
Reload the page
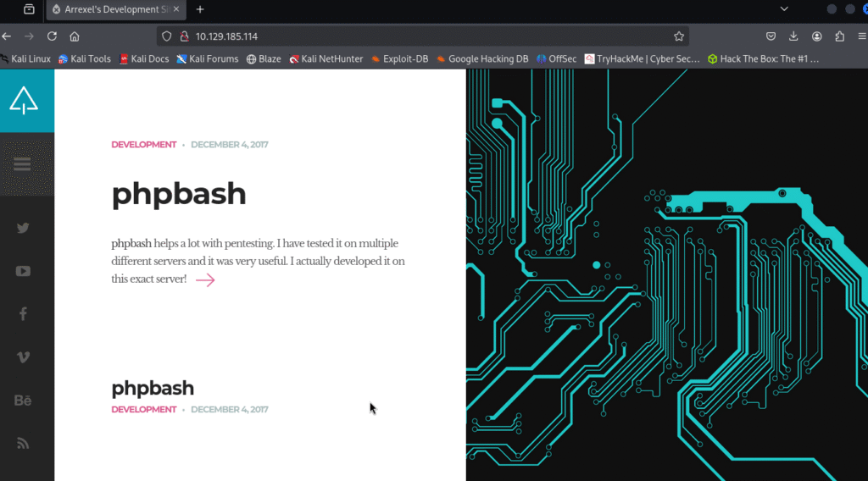click(52, 36)
